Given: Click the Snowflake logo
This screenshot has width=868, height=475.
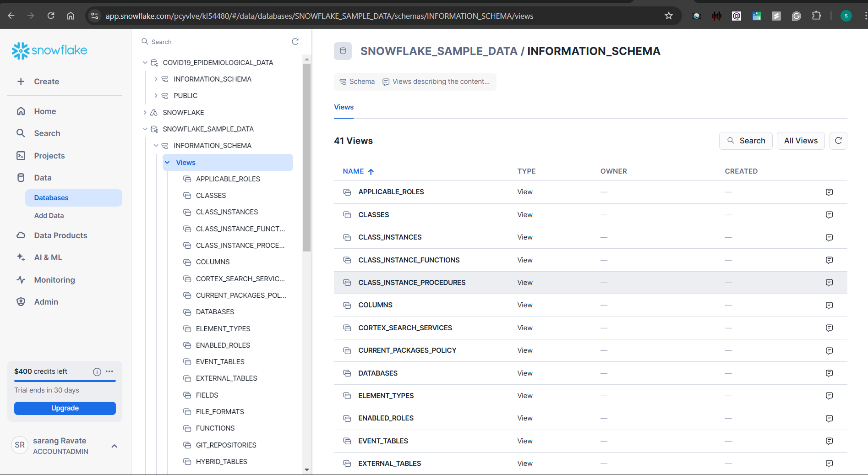Looking at the screenshot, I should coord(49,50).
